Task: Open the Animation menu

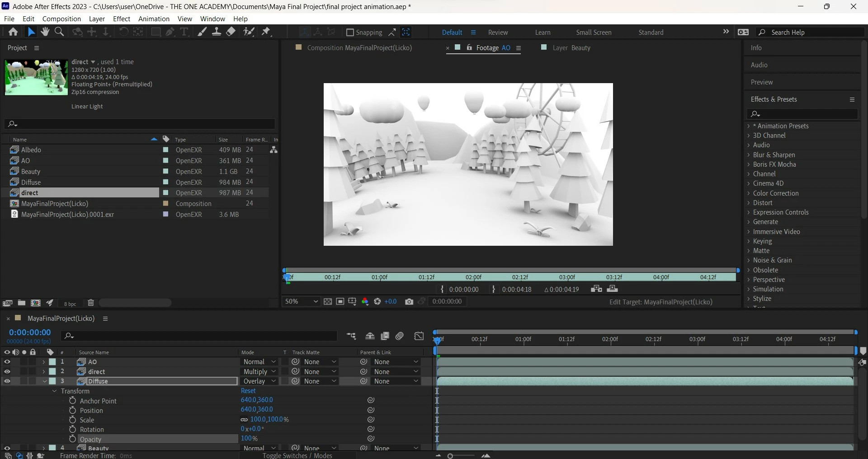Action: pyautogui.click(x=154, y=19)
